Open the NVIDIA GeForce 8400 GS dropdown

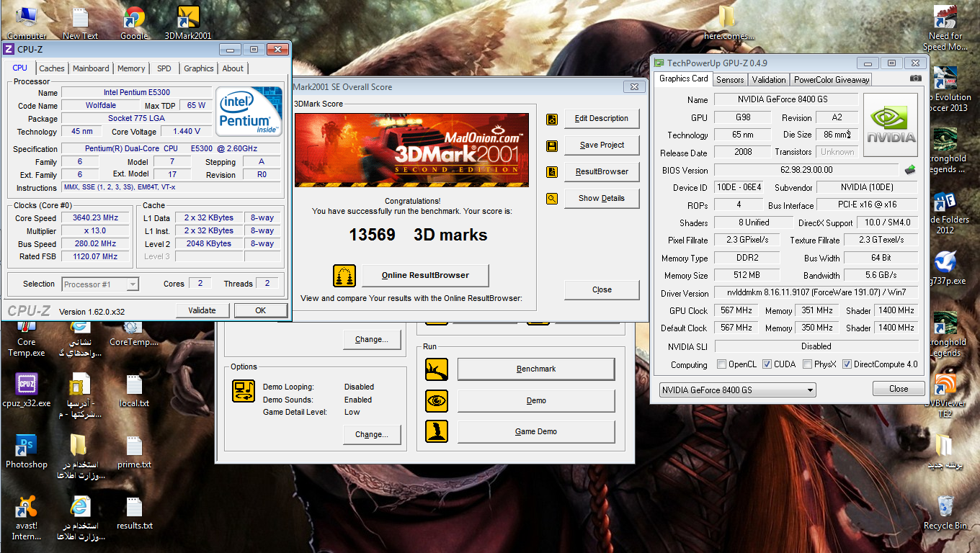tap(738, 390)
